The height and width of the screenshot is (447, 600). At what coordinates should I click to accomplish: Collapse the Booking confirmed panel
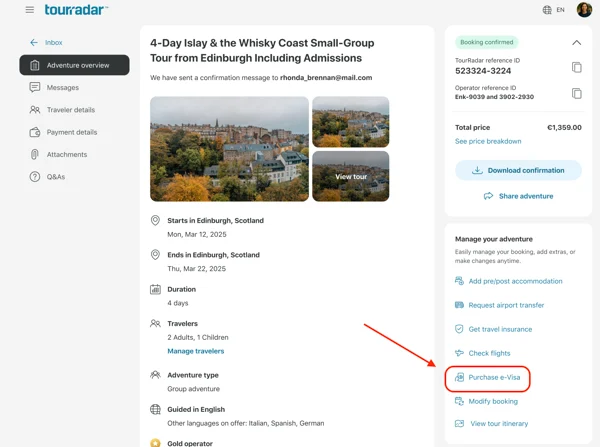(576, 42)
